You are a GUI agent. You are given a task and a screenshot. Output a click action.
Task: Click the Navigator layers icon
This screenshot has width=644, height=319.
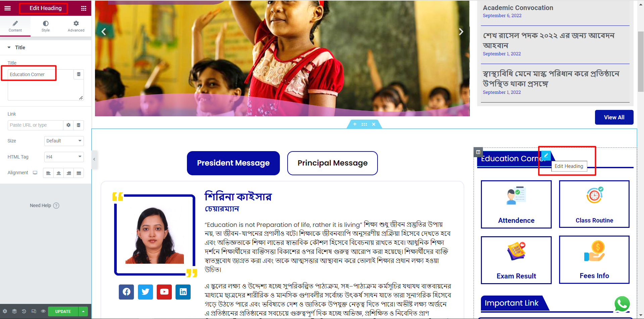coord(14,311)
